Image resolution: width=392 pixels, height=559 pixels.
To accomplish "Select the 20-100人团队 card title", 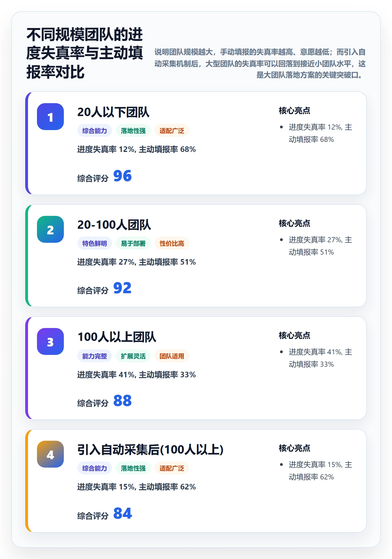I will [114, 225].
